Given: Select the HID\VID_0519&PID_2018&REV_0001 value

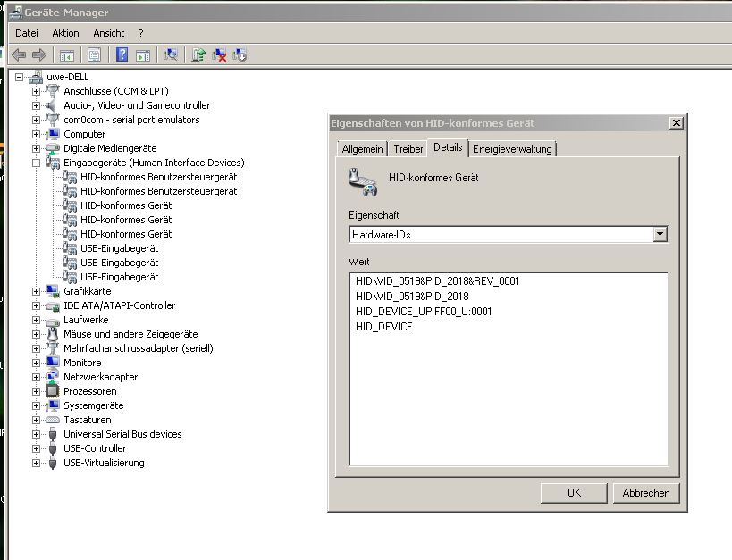Looking at the screenshot, I should coord(437,281).
